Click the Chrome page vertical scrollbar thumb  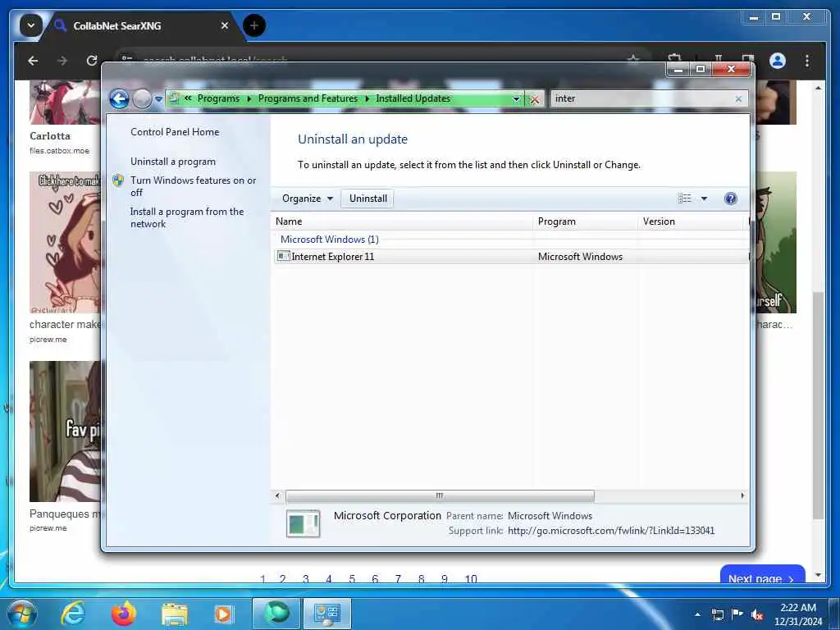coord(818,405)
